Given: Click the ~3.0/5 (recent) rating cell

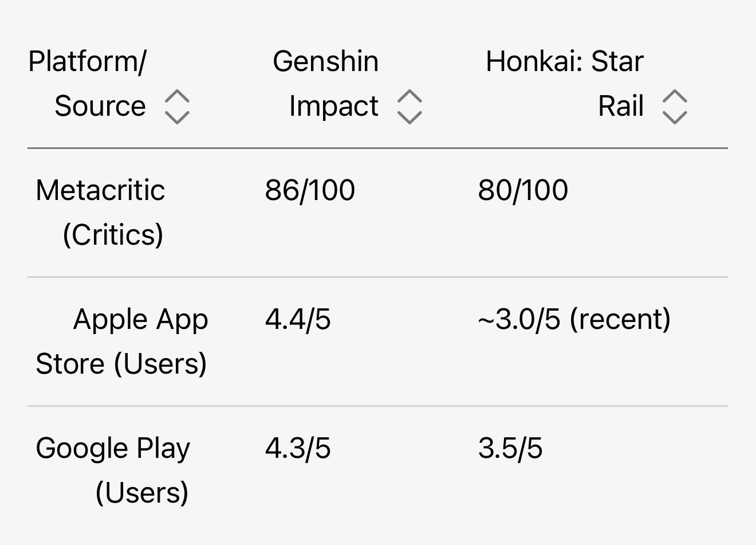Looking at the screenshot, I should (574, 319).
